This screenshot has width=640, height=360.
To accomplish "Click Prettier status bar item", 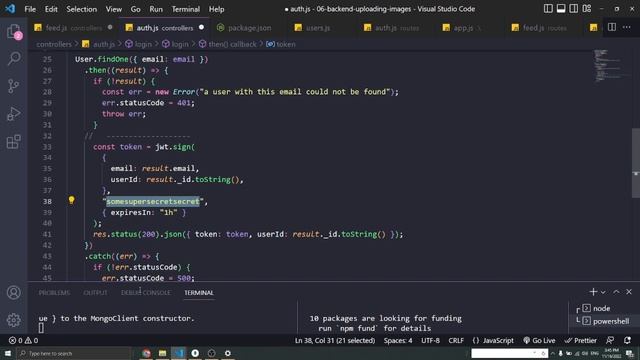I will (580, 340).
